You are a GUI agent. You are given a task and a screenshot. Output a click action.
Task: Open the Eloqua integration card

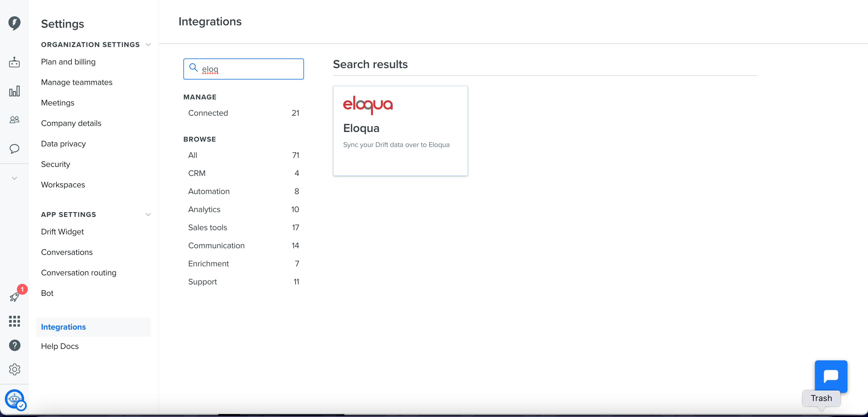(x=400, y=130)
